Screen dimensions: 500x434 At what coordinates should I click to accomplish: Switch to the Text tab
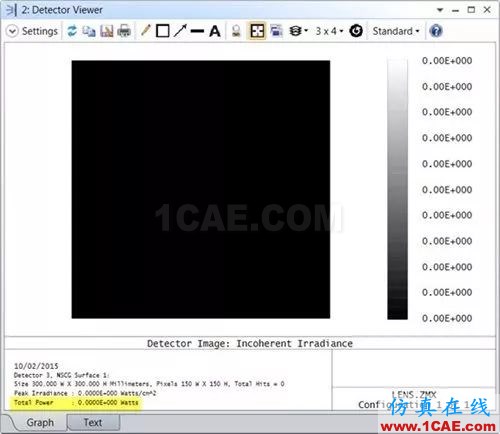(x=93, y=423)
